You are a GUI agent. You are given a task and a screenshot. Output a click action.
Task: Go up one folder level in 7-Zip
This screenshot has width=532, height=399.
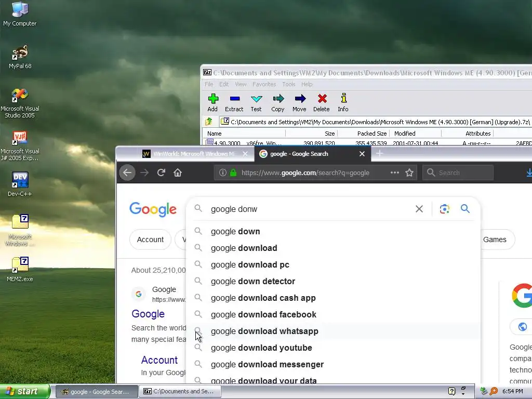(209, 122)
